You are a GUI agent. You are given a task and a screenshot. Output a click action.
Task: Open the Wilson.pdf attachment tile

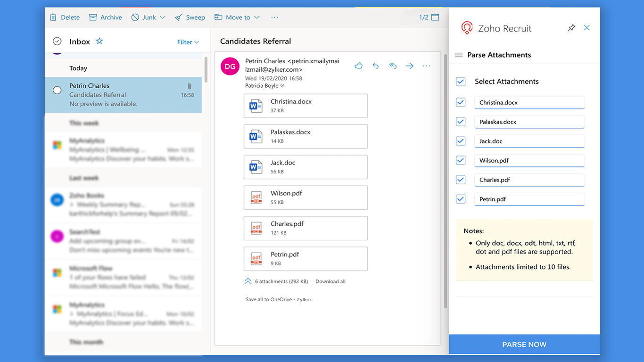(305, 197)
